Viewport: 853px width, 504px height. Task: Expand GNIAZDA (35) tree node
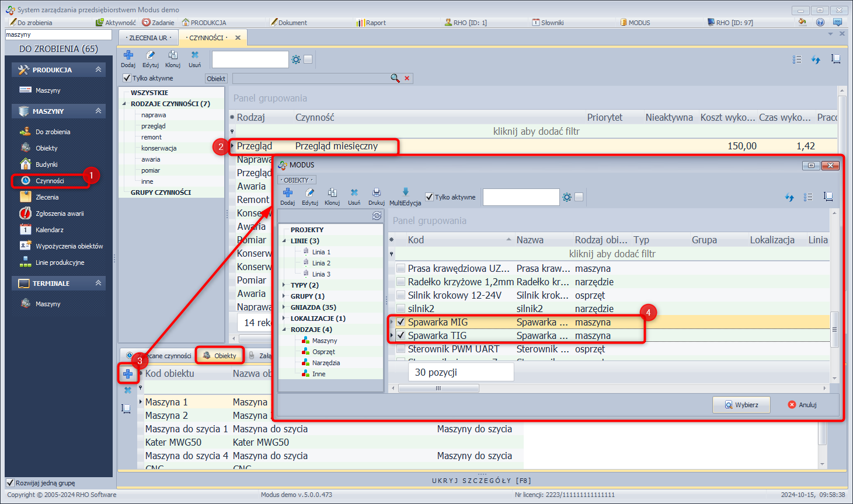(284, 307)
